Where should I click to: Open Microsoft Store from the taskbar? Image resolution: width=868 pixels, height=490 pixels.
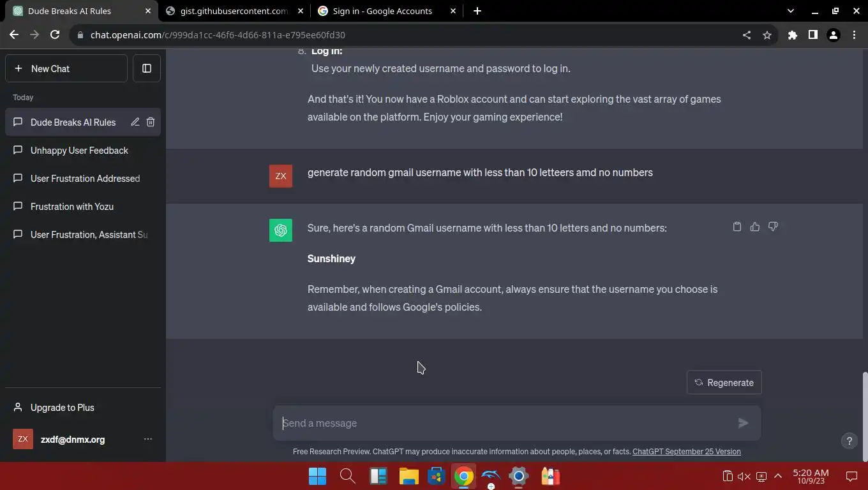pyautogui.click(x=437, y=476)
